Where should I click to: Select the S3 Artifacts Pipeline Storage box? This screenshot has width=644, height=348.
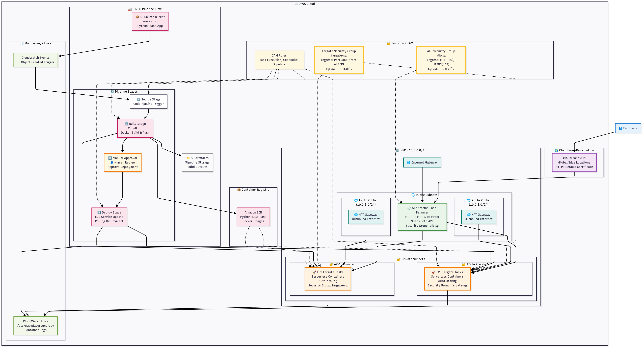pyautogui.click(x=197, y=163)
